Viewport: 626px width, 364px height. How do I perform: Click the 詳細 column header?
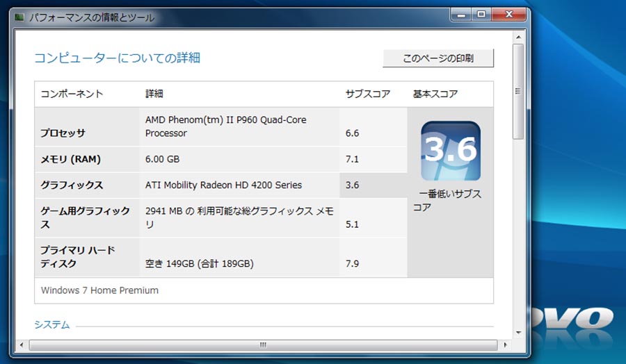click(x=154, y=94)
